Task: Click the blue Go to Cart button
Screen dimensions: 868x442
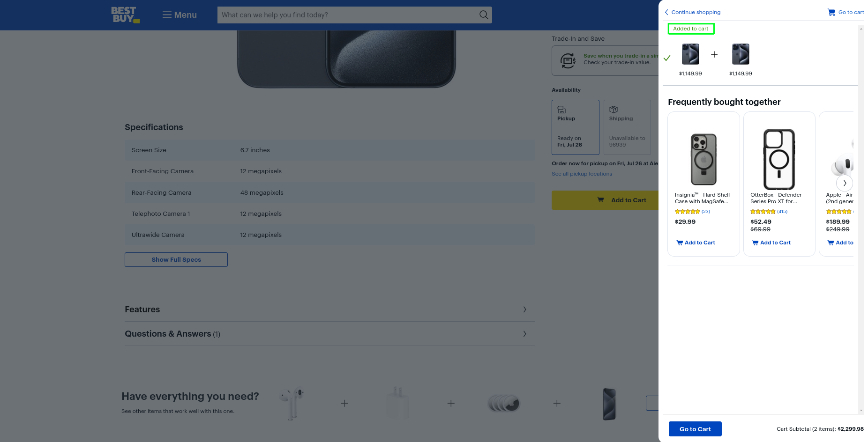Action: (x=695, y=429)
